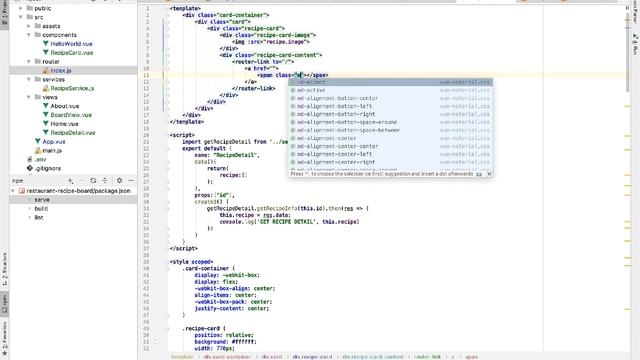Select index.js under router

click(60, 71)
